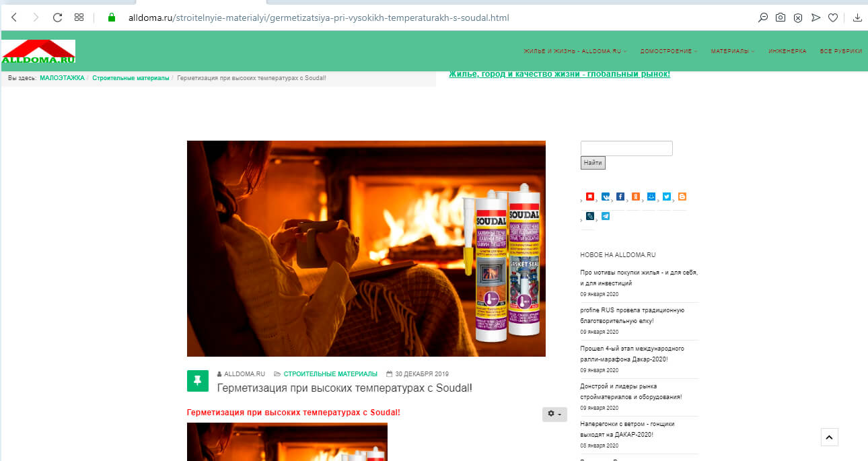Click the address bar URL
The width and height of the screenshot is (868, 461).
(x=318, y=17)
